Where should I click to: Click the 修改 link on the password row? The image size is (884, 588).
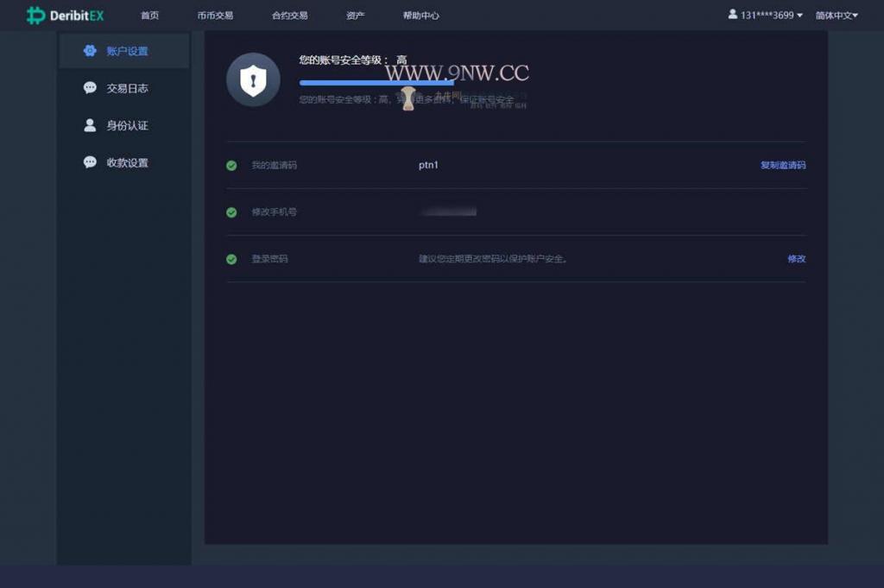795,258
